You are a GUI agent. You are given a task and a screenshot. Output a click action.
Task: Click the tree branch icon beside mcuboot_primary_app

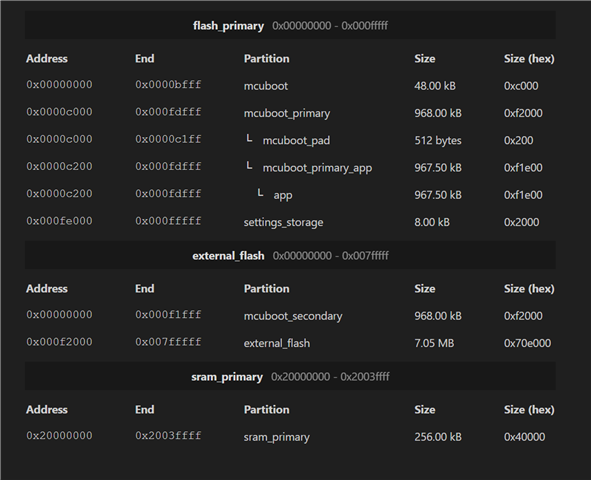249,166
